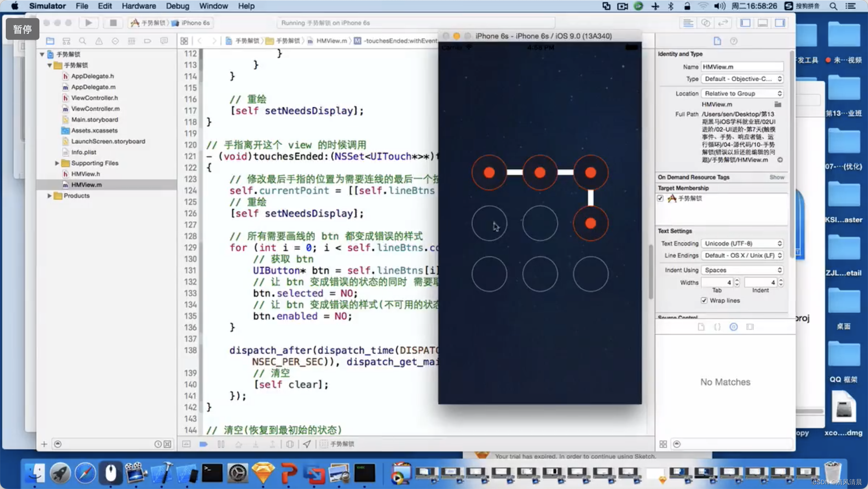
Task: Click Show for On Demand Resource Tags
Action: [776, 177]
